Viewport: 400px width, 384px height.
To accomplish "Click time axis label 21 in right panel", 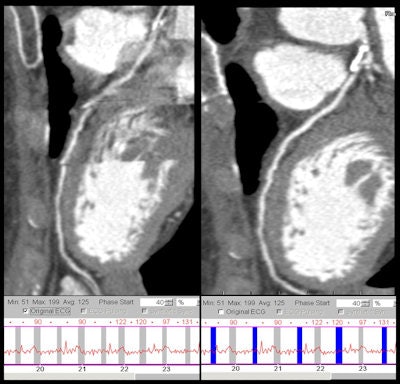I will [x=278, y=369].
